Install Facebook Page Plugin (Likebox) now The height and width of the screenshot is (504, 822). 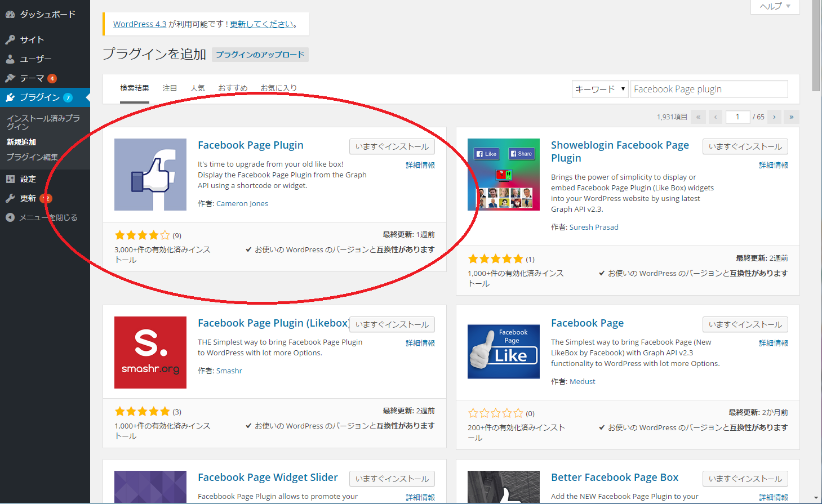pos(392,324)
